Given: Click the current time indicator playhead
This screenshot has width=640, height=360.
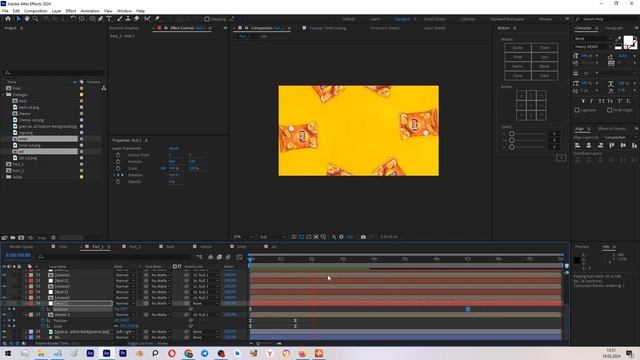Looking at the screenshot, I should point(250,259).
